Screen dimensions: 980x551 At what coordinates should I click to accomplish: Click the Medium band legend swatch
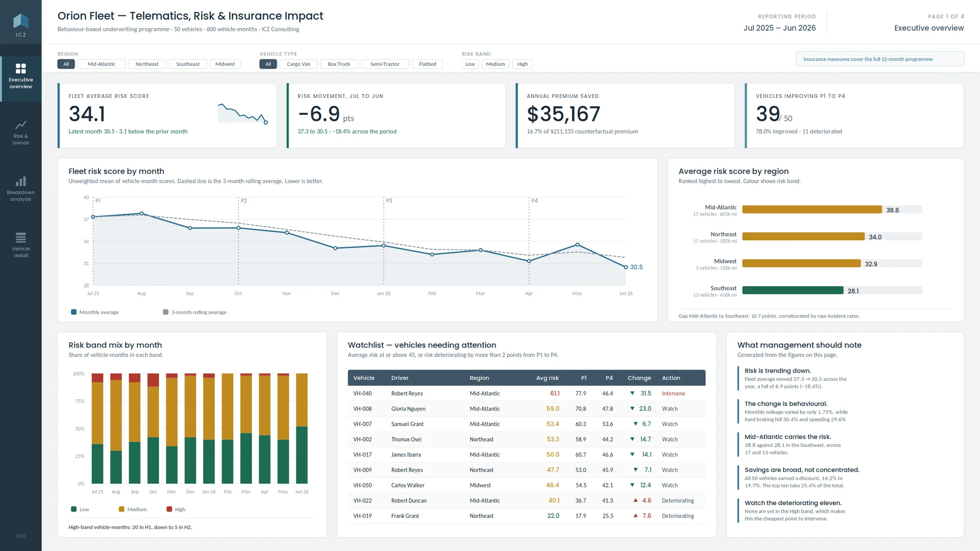pos(122,509)
